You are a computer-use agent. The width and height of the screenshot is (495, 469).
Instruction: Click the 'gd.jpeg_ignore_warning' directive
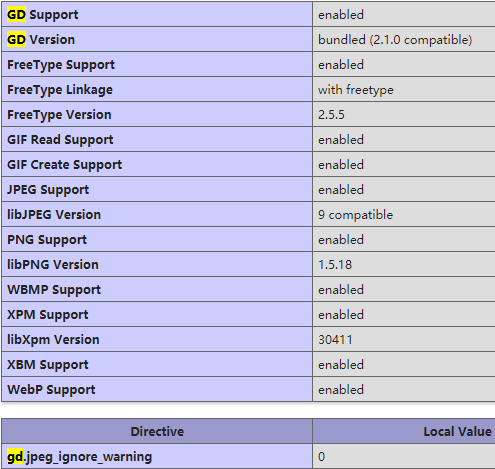(79, 457)
